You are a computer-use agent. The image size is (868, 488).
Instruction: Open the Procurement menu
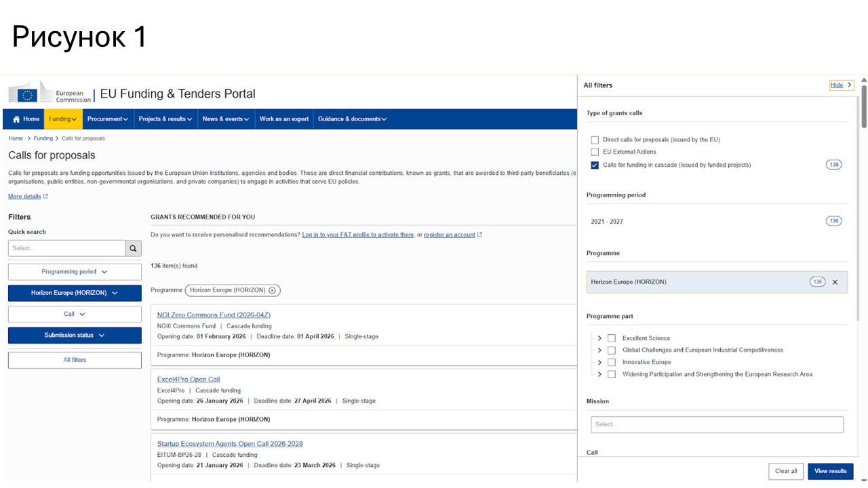point(107,119)
